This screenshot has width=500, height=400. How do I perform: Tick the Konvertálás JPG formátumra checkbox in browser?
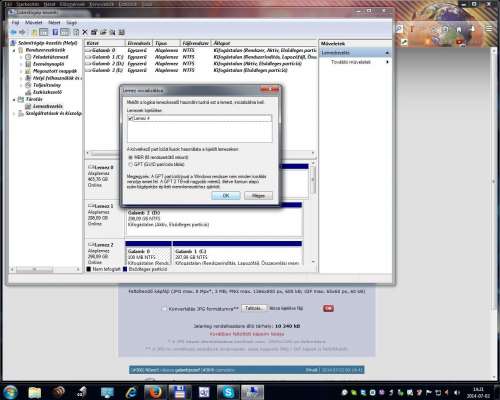164,309
